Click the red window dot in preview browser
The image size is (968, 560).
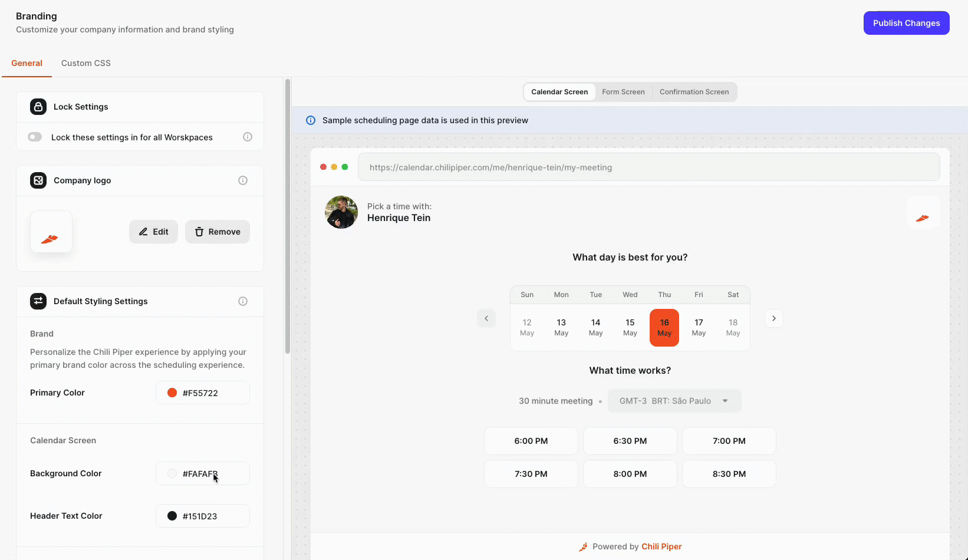coord(323,167)
